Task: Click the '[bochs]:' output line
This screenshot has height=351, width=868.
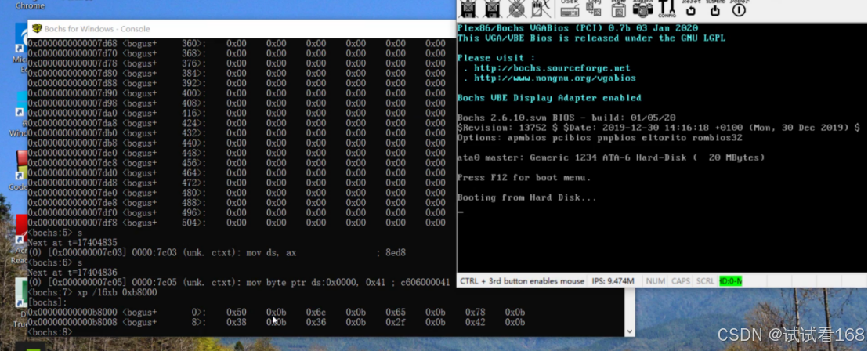Action: [x=47, y=302]
